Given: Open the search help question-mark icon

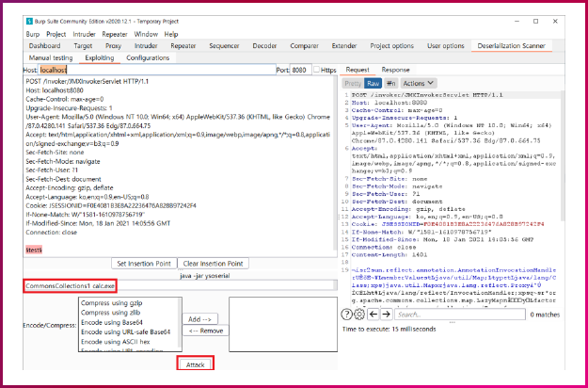Looking at the screenshot, I should pos(346,315).
